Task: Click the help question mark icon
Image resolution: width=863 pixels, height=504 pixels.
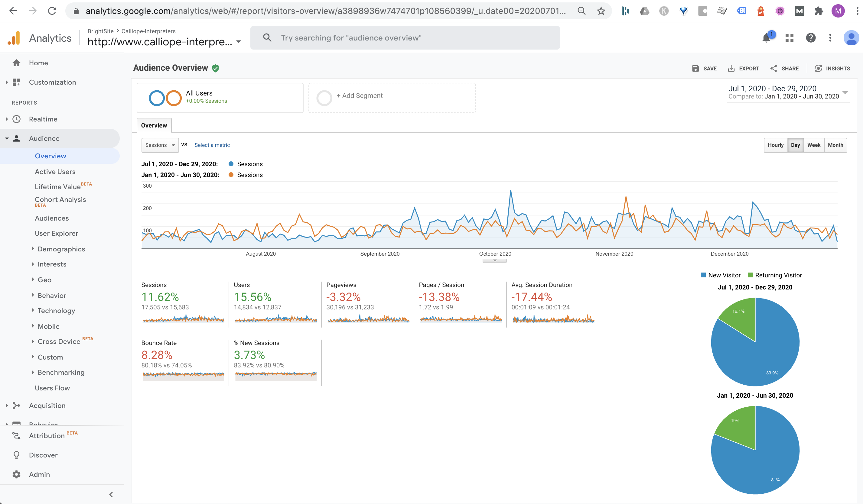Action: pyautogui.click(x=811, y=38)
